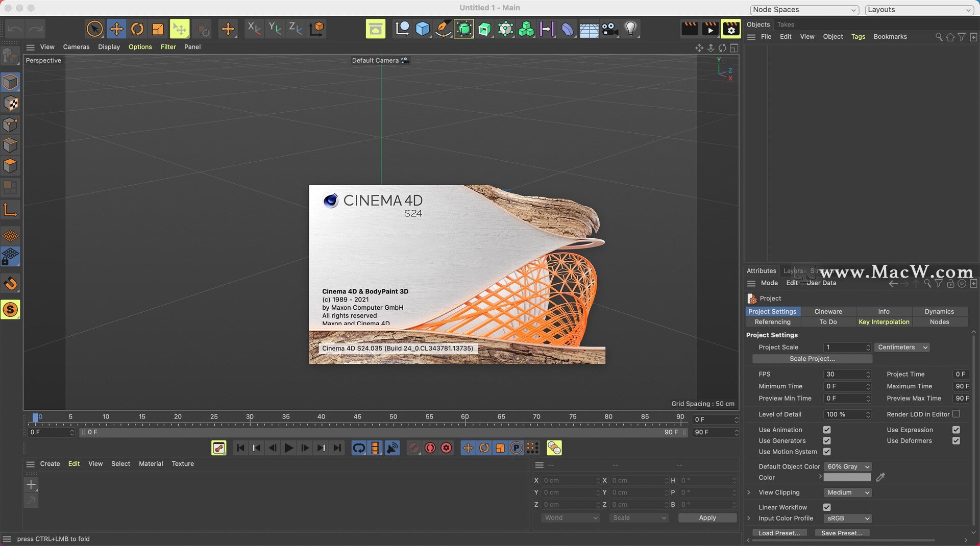This screenshot has width=980, height=546.
Task: Select the Live Selection tool
Action: click(95, 29)
